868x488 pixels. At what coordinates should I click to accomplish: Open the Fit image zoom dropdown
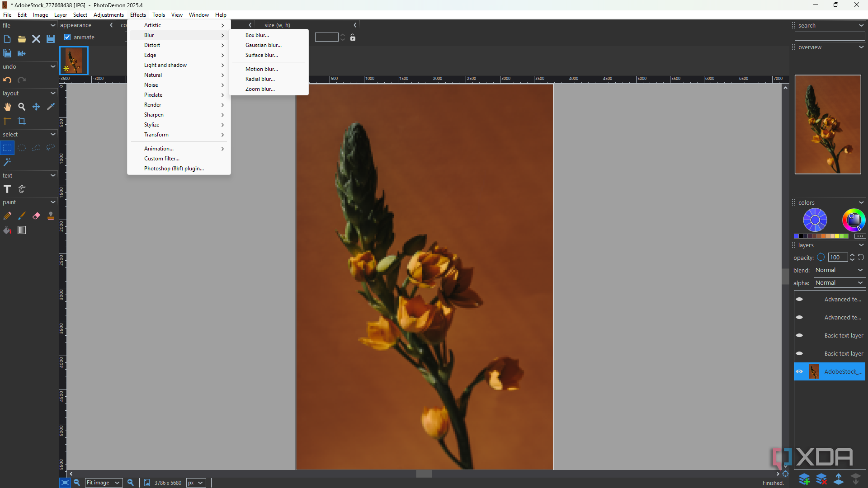click(104, 483)
